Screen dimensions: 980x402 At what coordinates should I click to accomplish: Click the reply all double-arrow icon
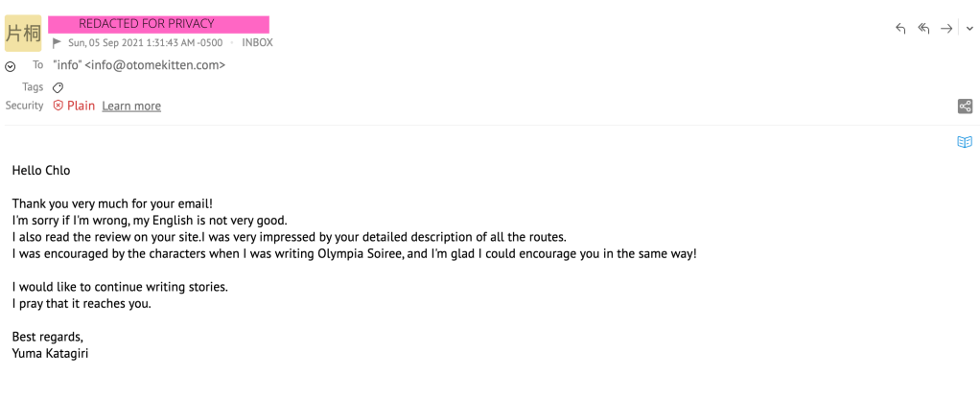point(923,29)
